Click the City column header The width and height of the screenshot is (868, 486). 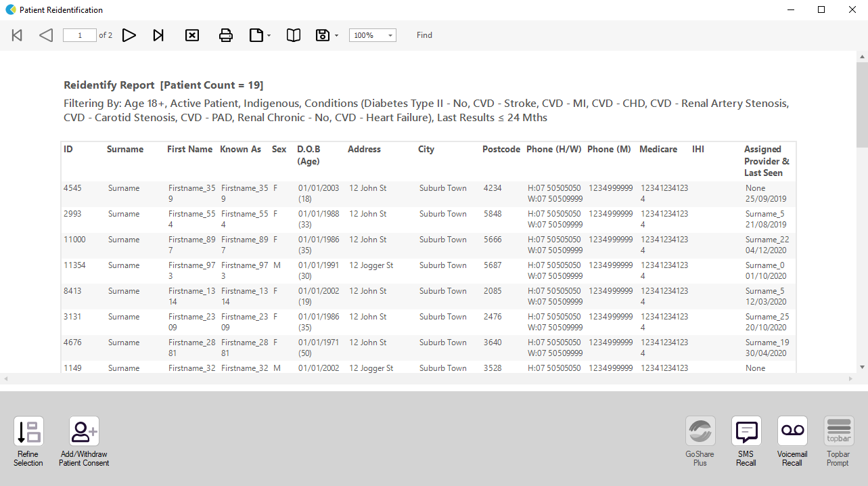click(426, 150)
